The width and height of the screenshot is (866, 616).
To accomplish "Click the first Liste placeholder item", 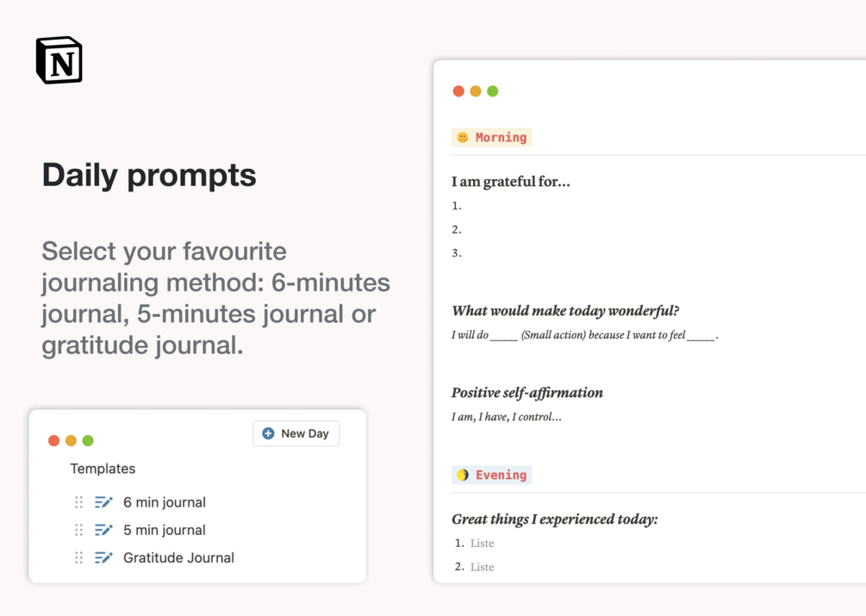I will [482, 544].
